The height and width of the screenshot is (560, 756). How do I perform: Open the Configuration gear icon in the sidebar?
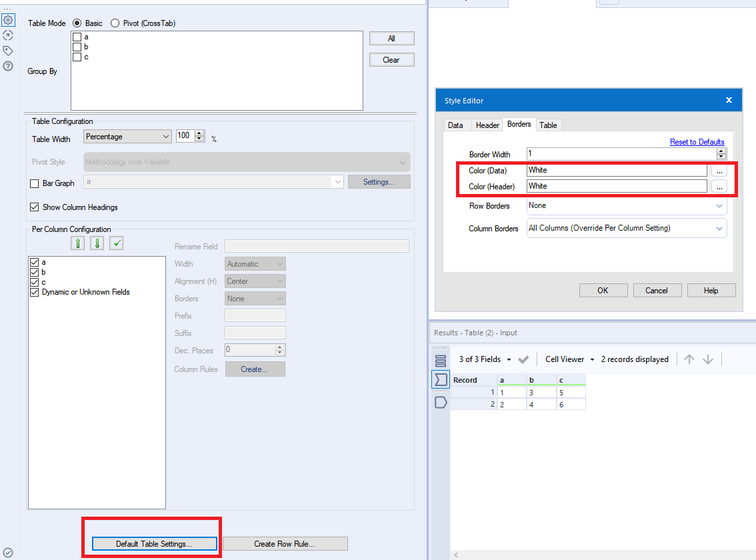tap(9, 20)
